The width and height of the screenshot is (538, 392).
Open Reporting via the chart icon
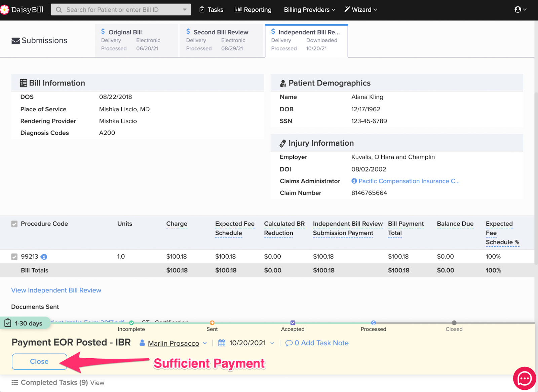(238, 9)
